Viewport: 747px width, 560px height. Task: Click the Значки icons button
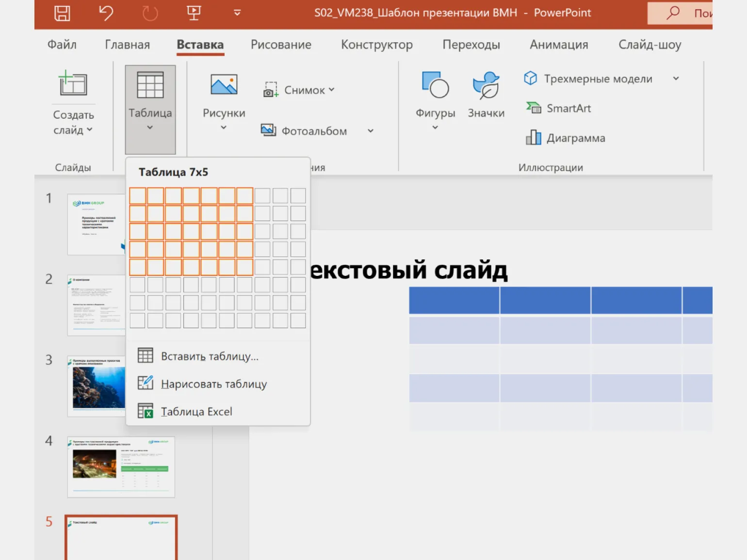click(x=486, y=95)
